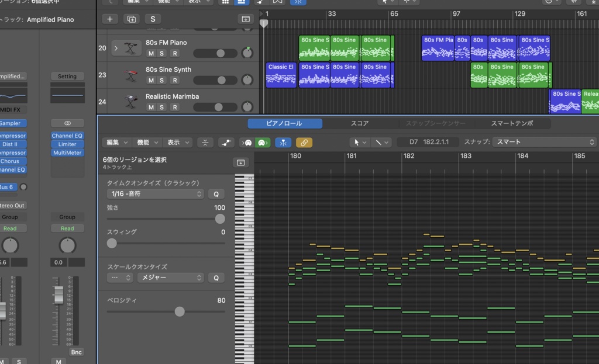Open the 1/16 -音符 quantize dropdown
This screenshot has height=364, width=599.
[x=155, y=194]
